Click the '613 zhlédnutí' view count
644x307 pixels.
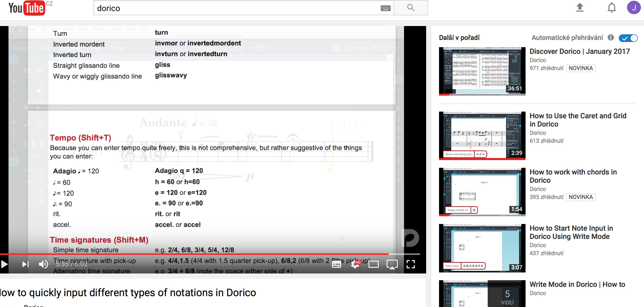click(546, 141)
